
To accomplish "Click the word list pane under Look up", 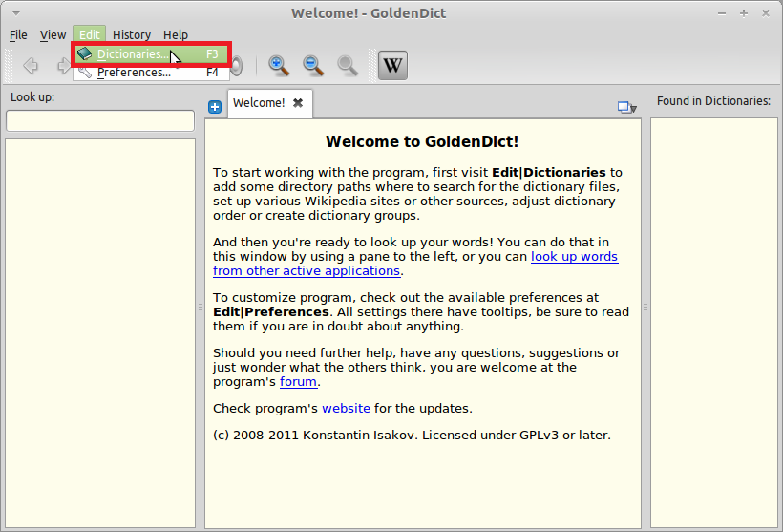I will pyautogui.click(x=100, y=333).
